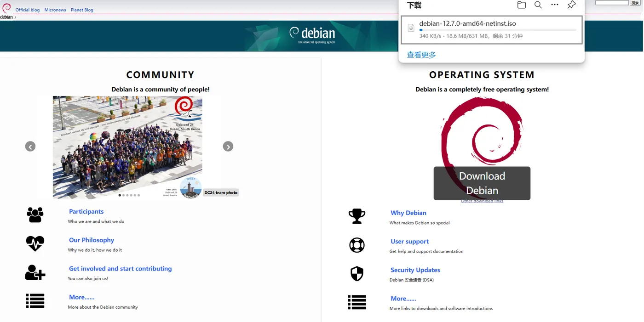Click the Debconf 25 Brest lighthouse badge
The height and width of the screenshot is (322, 644).
pos(190,187)
